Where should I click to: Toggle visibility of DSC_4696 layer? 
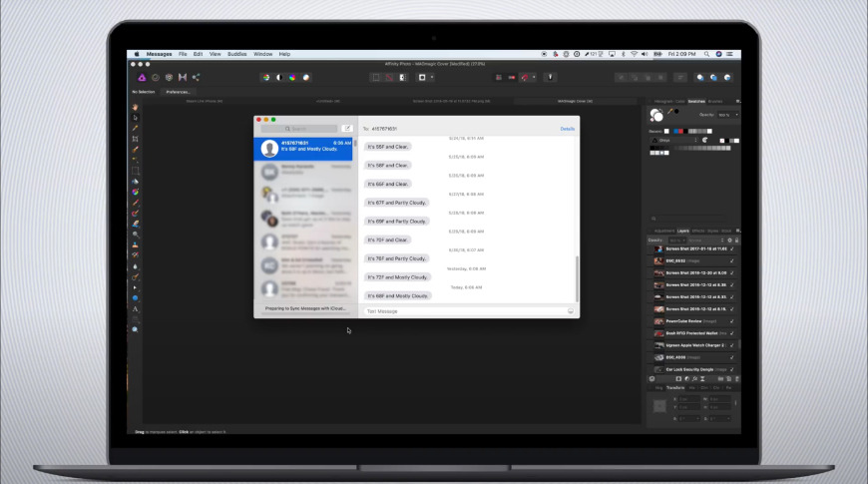(732, 357)
